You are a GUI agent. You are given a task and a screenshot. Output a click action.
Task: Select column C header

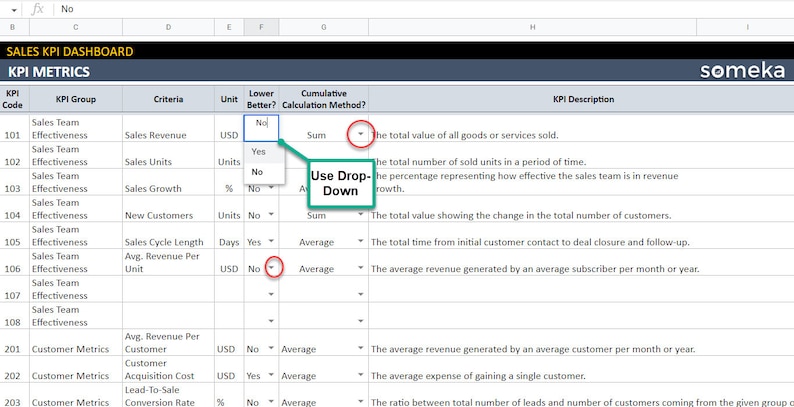pos(75,27)
